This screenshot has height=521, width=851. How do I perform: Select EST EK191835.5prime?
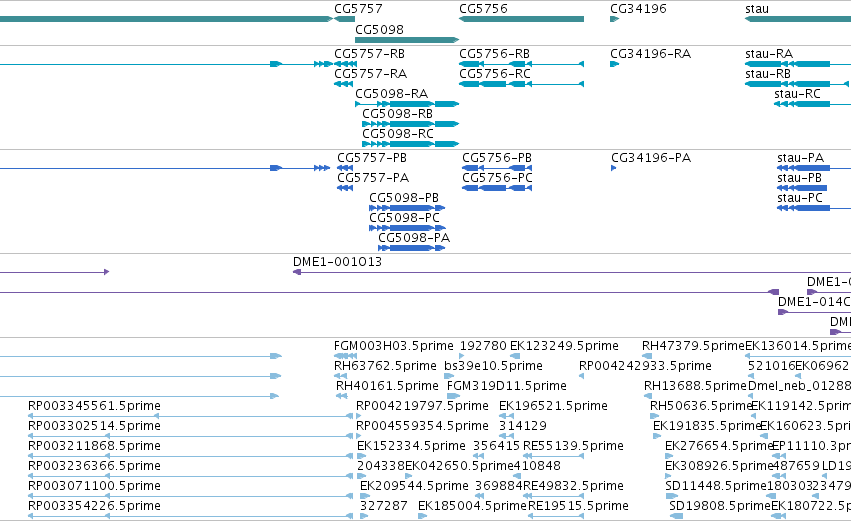click(707, 427)
